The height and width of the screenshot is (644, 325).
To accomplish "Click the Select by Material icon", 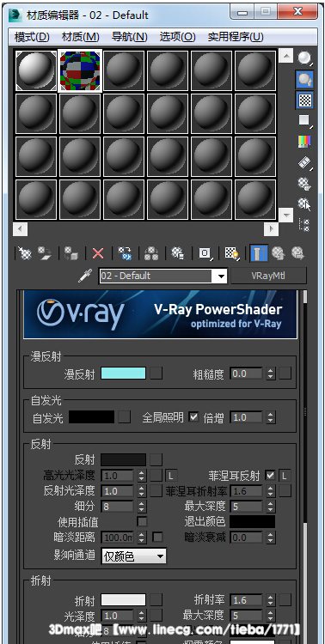I will coord(304,204).
